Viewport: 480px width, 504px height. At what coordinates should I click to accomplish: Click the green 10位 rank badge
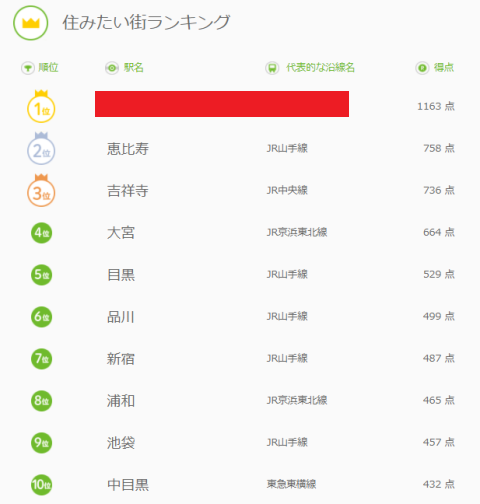pyautogui.click(x=42, y=485)
